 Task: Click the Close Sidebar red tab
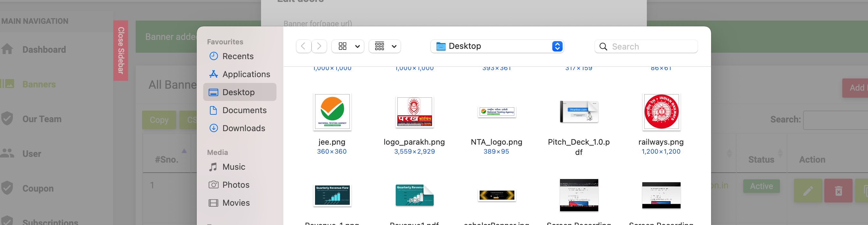(121, 50)
